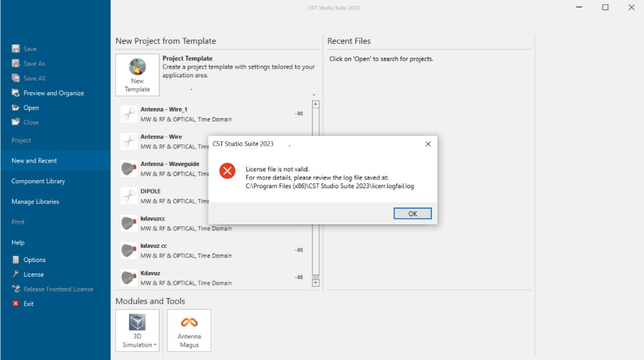This screenshot has height=360, width=644.
Task: Click the DIPOLE template icon
Action: click(x=129, y=196)
